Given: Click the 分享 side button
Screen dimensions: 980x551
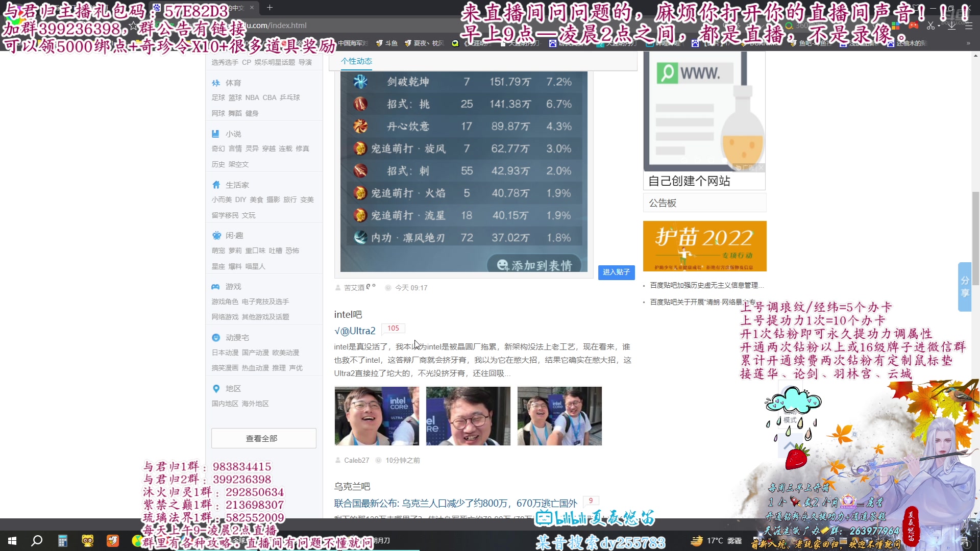Looking at the screenshot, I should pyautogui.click(x=964, y=287).
